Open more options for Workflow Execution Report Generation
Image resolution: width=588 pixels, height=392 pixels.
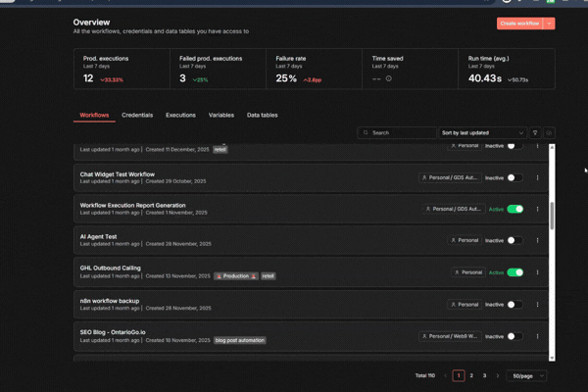click(x=537, y=210)
